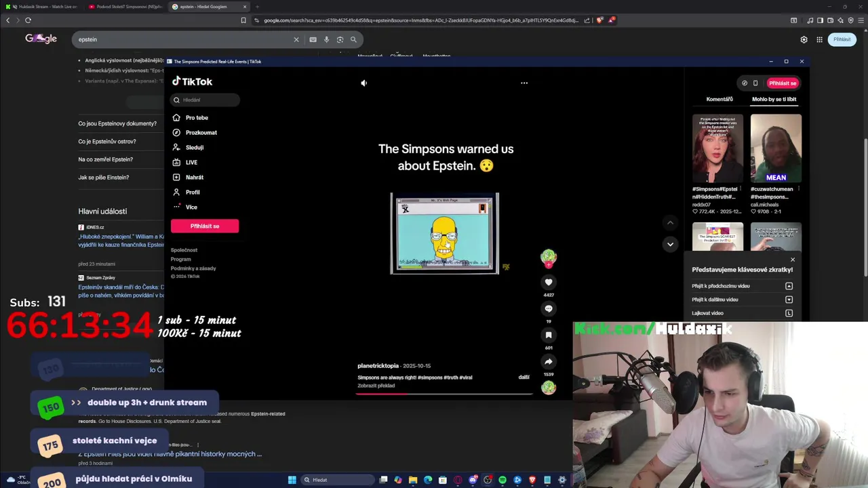868x488 pixels.
Task: Expand description with další link
Action: click(x=524, y=378)
